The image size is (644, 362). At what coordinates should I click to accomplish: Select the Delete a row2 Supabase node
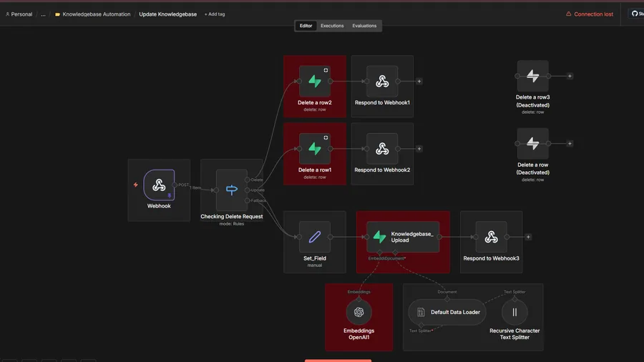click(x=315, y=82)
